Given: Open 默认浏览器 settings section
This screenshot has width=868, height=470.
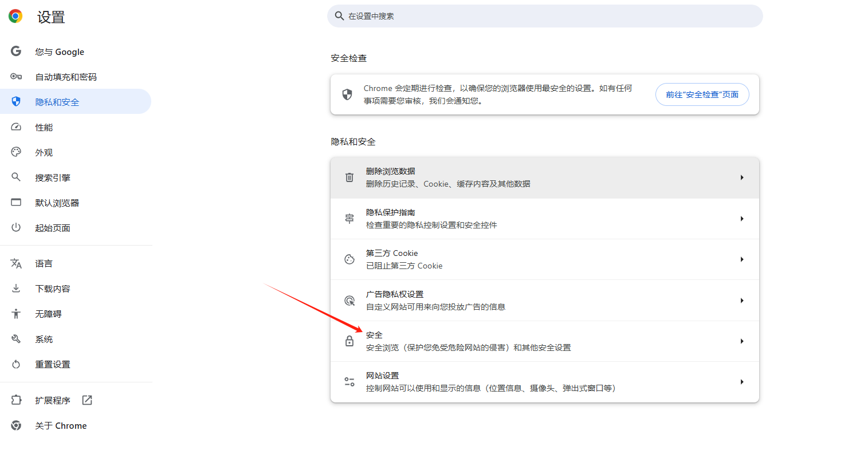Looking at the screenshot, I should tap(76, 203).
